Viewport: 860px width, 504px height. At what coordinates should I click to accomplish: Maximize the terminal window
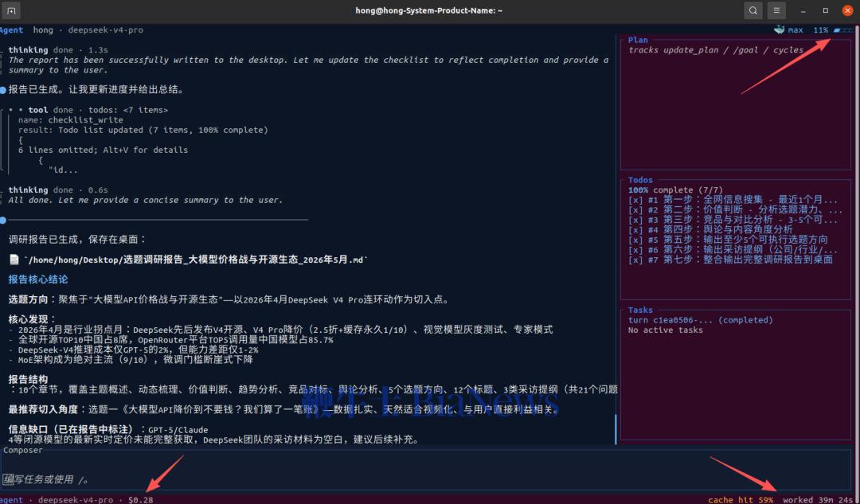pyautogui.click(x=826, y=10)
